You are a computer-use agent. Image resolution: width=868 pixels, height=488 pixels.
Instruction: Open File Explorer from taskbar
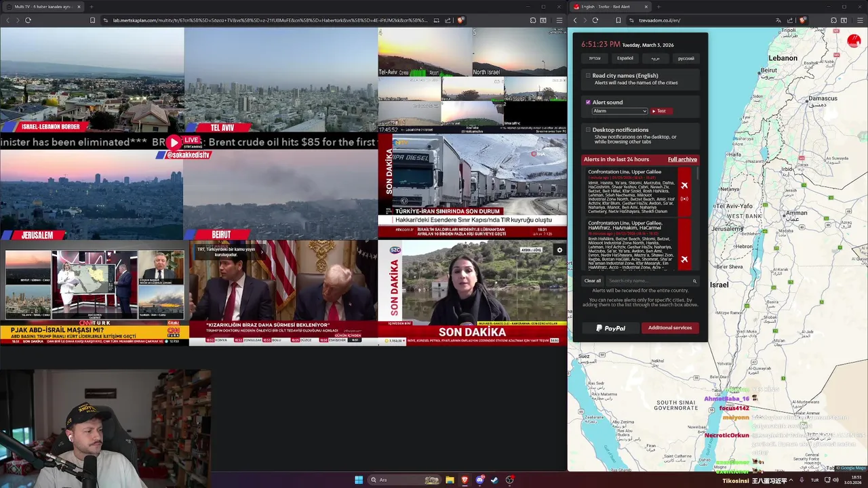(x=450, y=480)
